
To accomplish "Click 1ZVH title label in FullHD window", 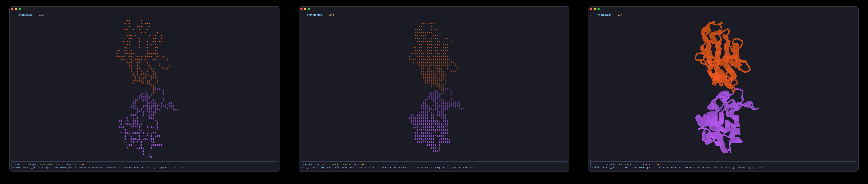I will [x=620, y=15].
